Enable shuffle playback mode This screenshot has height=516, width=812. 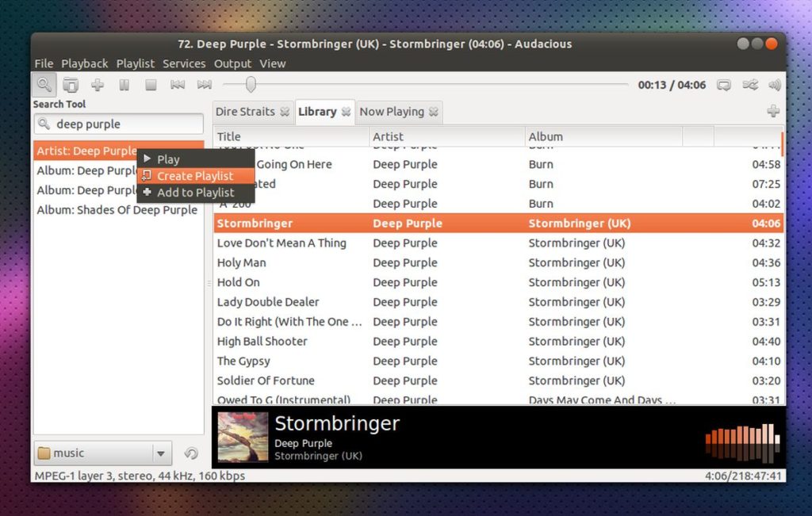click(750, 84)
